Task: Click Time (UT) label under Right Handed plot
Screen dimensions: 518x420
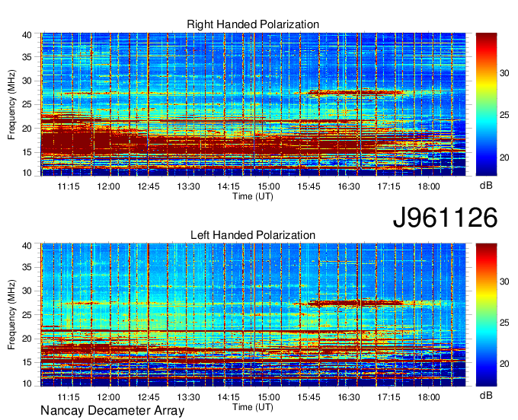Action: click(x=253, y=196)
